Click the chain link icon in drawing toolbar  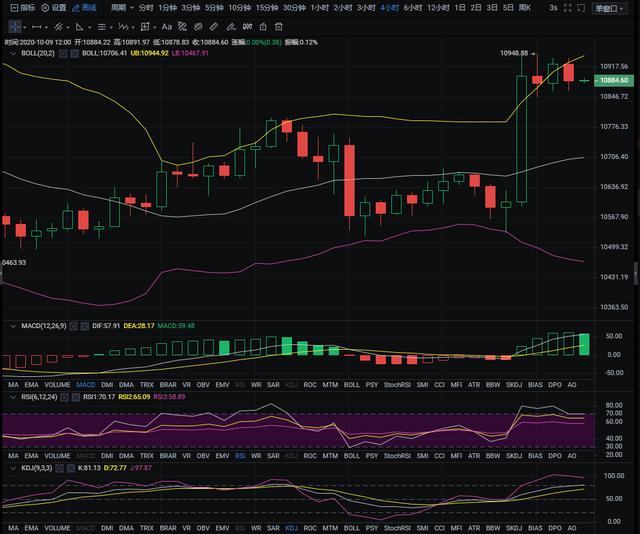(198, 27)
